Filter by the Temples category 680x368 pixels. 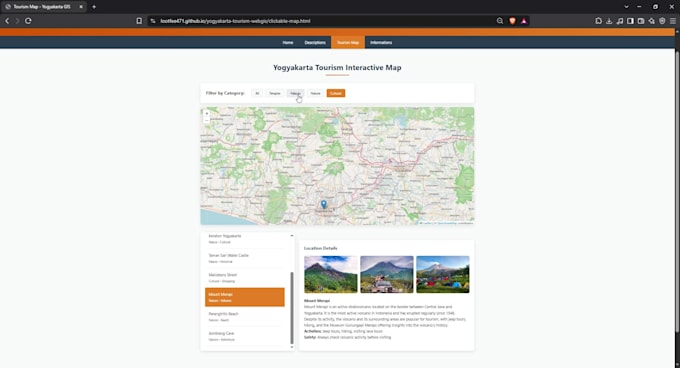275,93
